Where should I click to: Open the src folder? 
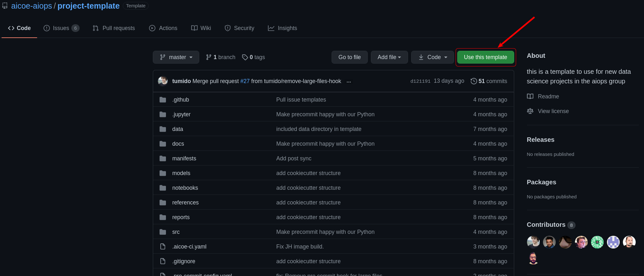(x=176, y=232)
